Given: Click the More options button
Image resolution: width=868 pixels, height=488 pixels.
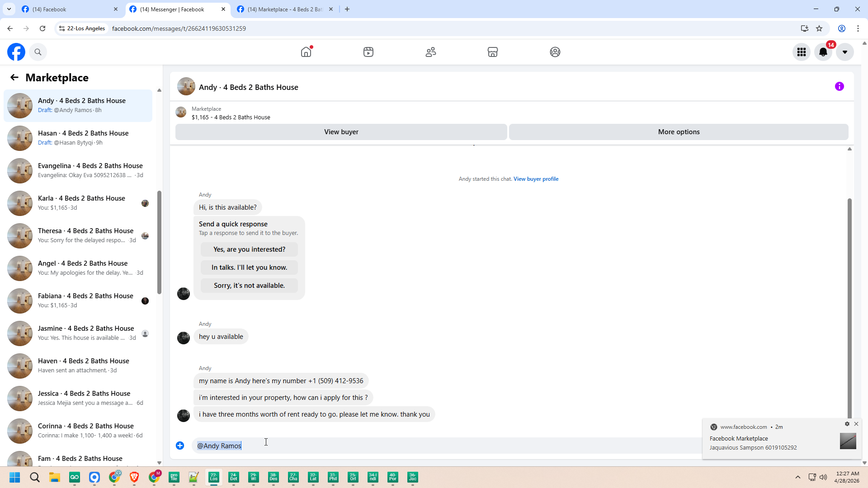Looking at the screenshot, I should [679, 132].
